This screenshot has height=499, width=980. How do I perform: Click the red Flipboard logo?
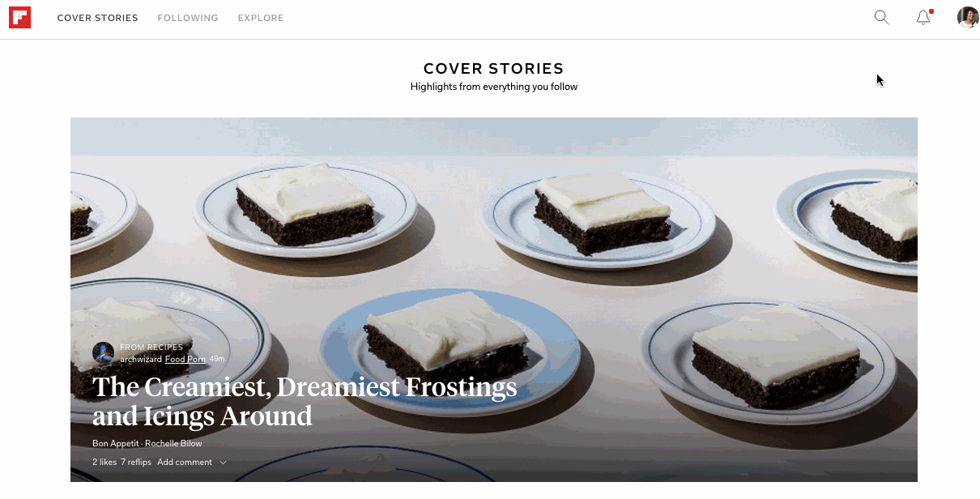pos(19,18)
